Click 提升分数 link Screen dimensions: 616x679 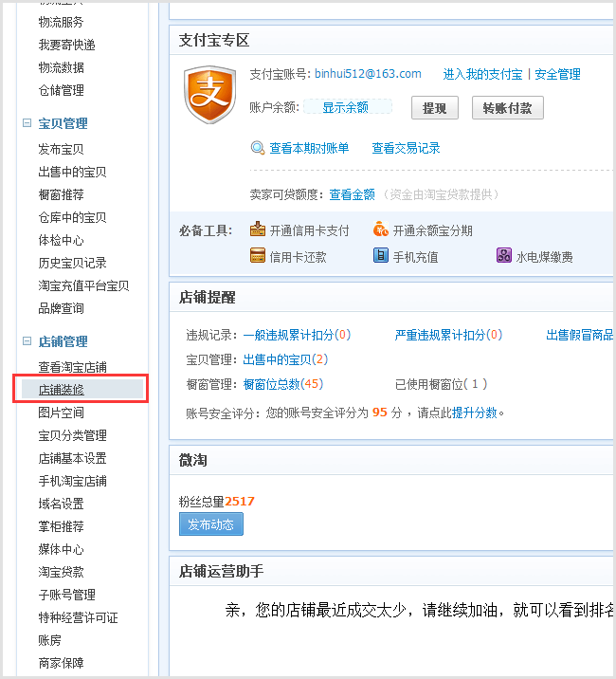475,413
